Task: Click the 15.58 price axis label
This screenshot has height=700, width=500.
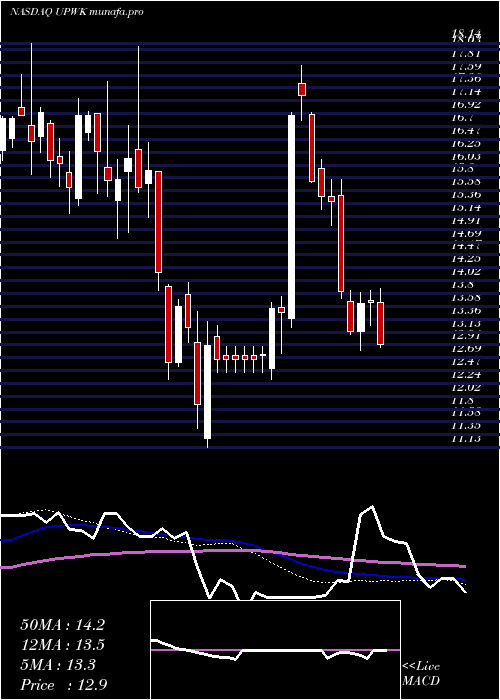Action: pos(466,182)
